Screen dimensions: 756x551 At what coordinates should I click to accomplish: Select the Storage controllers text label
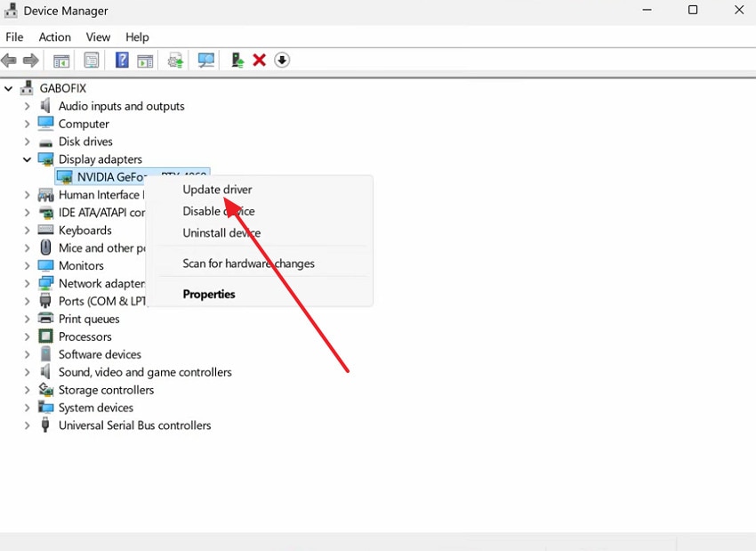coord(106,390)
